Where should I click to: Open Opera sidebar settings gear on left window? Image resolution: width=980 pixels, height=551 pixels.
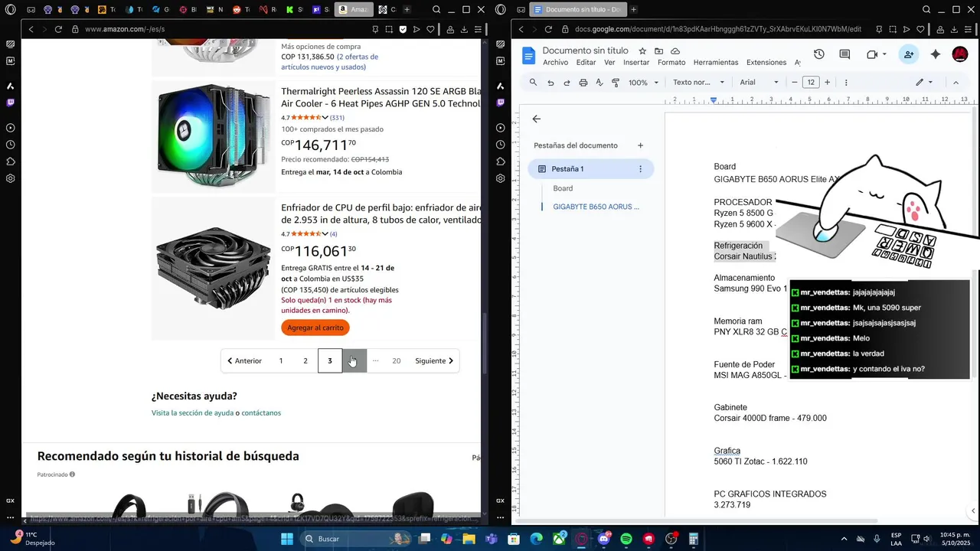10,178
